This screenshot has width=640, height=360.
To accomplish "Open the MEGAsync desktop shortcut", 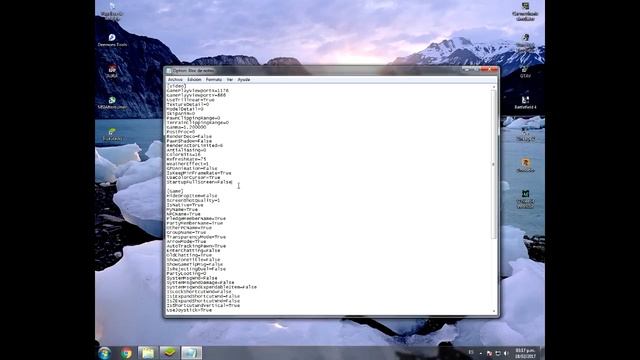I will [x=112, y=102].
